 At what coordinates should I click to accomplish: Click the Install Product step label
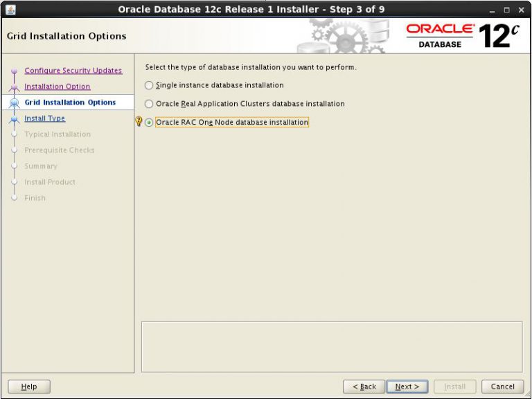[x=50, y=182]
